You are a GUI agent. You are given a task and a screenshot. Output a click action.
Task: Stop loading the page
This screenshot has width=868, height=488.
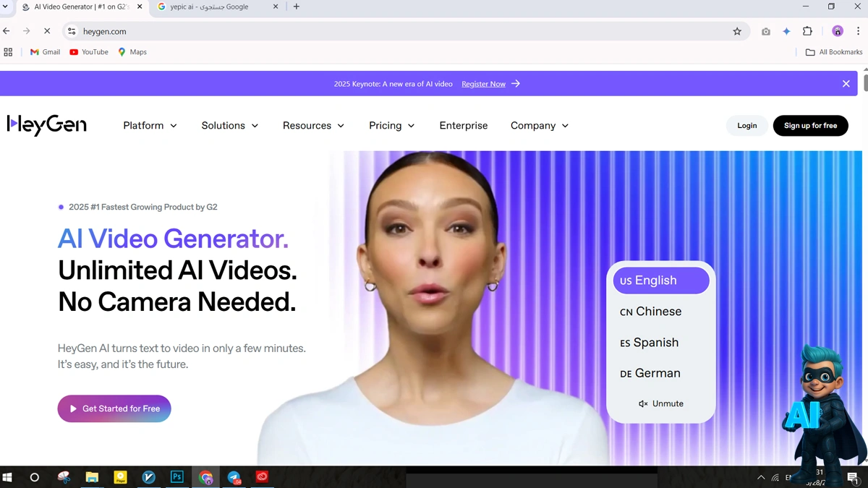(47, 31)
